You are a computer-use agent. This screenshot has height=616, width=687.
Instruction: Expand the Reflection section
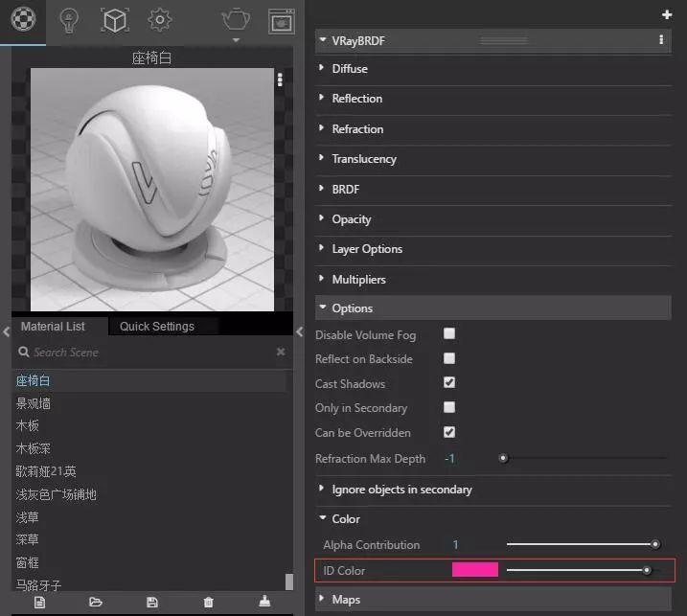322,98
